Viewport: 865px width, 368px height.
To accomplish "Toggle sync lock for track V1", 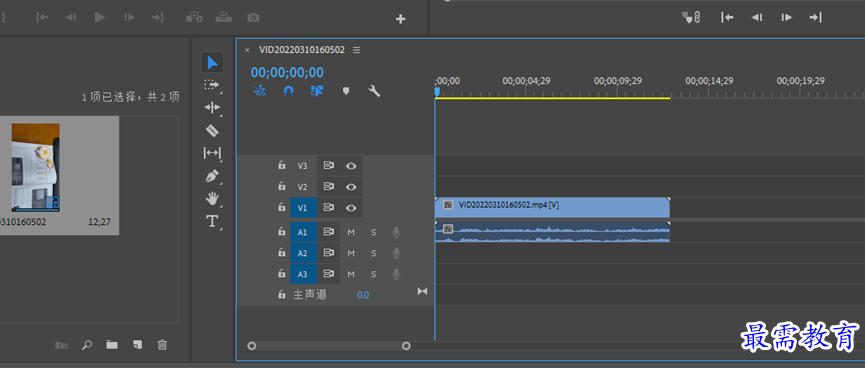I will click(x=329, y=207).
